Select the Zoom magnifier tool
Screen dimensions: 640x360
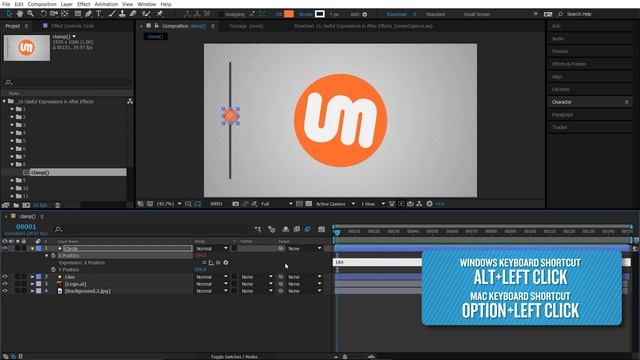click(30, 14)
